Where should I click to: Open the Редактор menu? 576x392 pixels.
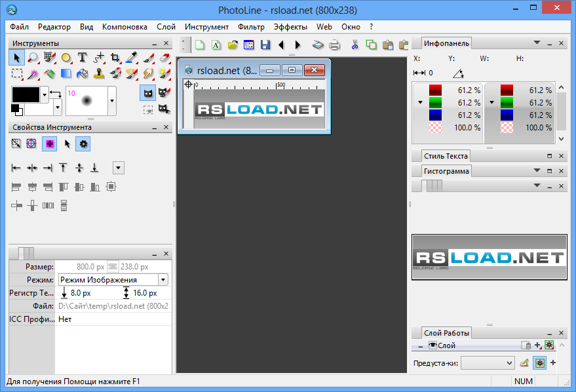(54, 27)
